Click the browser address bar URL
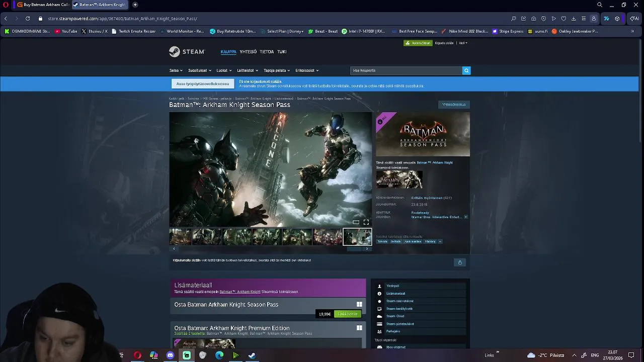 pos(123,19)
